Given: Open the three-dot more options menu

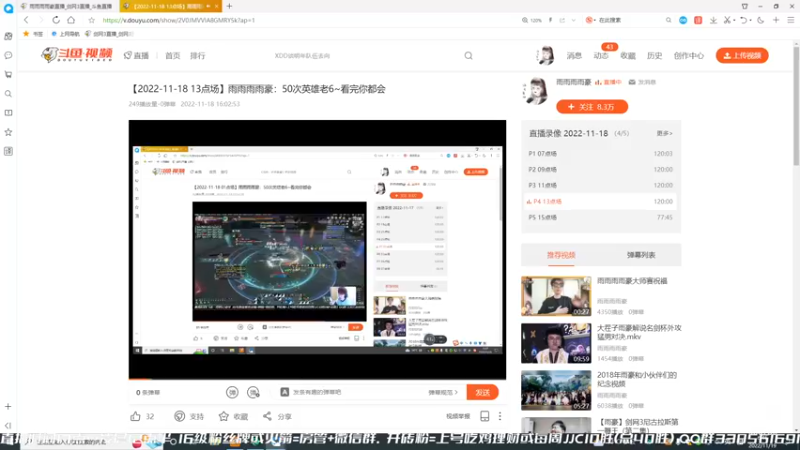Looking at the screenshot, I should 500,416.
